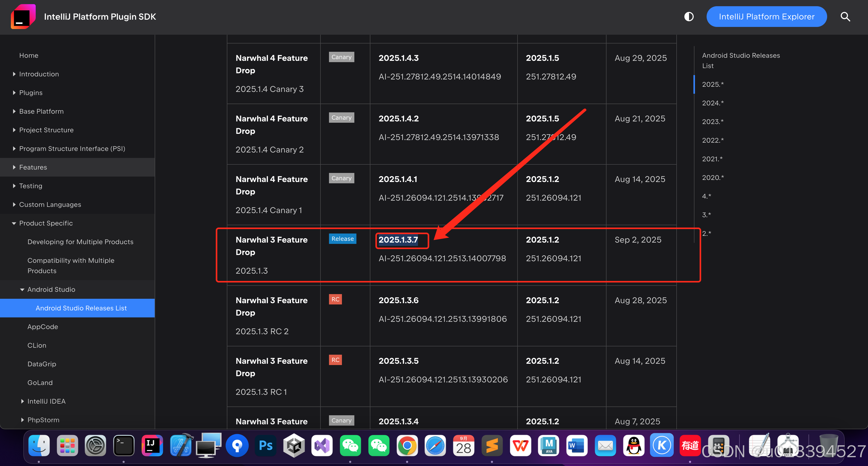This screenshot has width=868, height=466.
Task: Open Compatibility with Multiple Products page
Action: (71, 265)
